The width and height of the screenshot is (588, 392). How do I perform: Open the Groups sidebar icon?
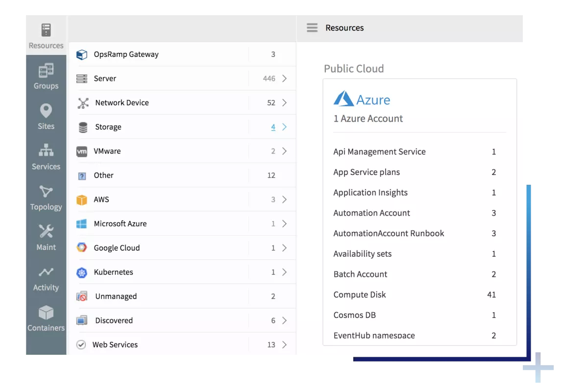[46, 71]
